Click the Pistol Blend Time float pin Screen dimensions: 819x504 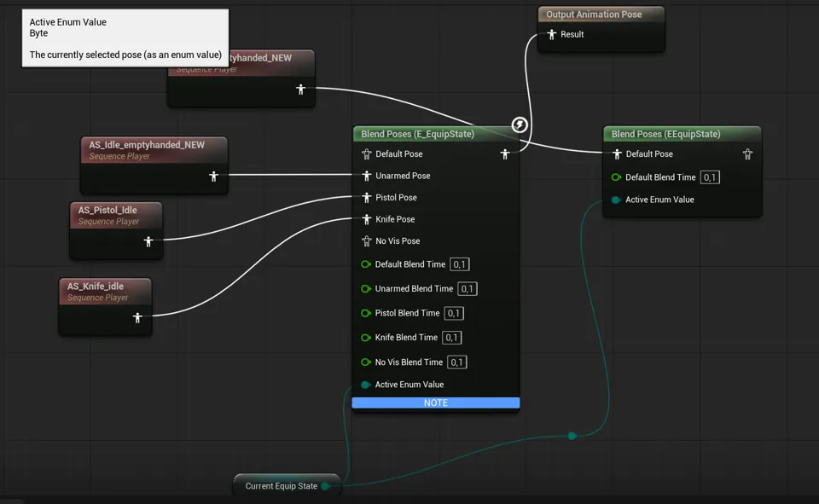(366, 313)
